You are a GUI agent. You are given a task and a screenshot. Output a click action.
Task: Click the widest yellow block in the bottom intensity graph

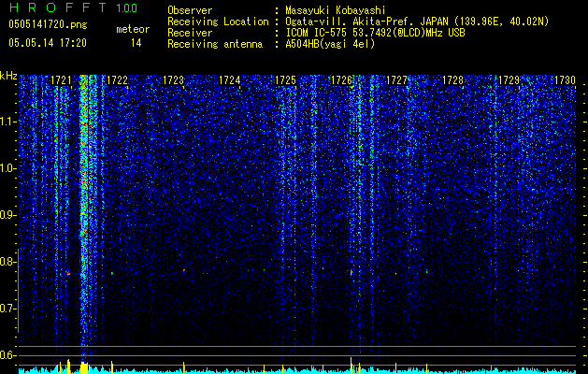[x=85, y=368]
